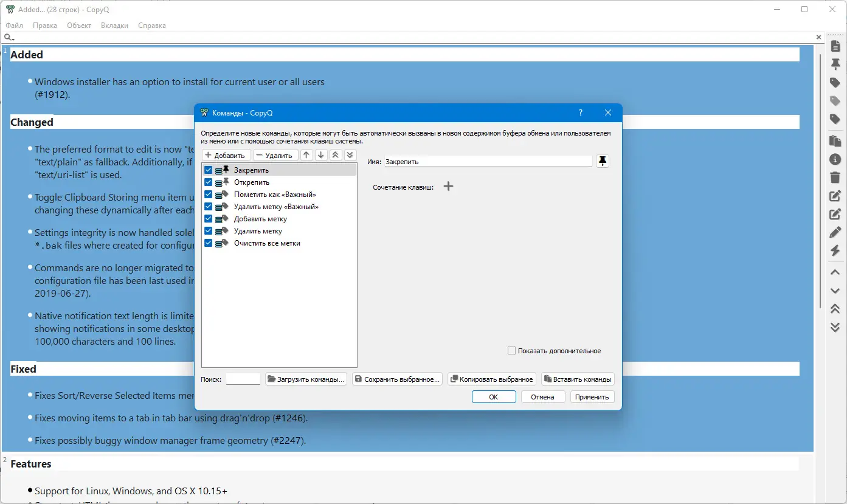Click the Вставить команды button
This screenshot has width=847, height=504.
click(578, 379)
